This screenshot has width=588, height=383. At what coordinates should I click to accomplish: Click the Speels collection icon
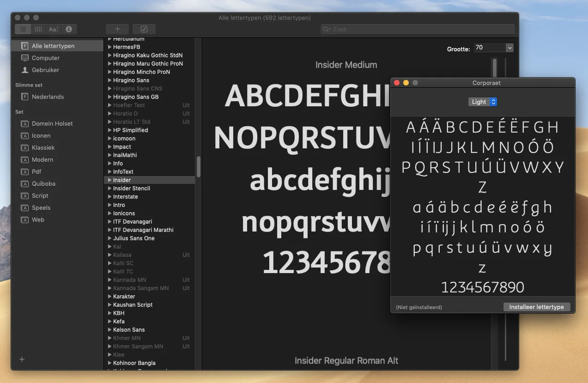pyautogui.click(x=24, y=207)
